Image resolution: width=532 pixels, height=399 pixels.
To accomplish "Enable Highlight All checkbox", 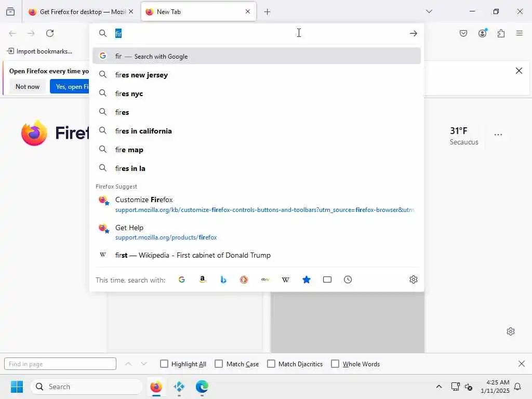I will pos(164,364).
